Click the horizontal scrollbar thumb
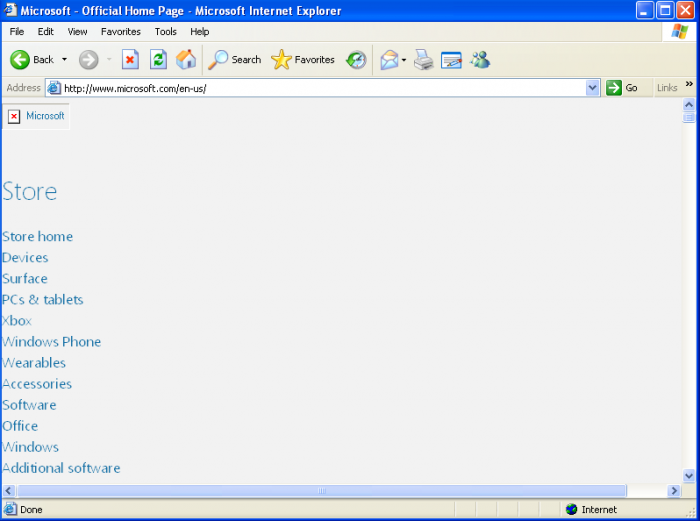The width and height of the screenshot is (700, 521). click(x=321, y=491)
